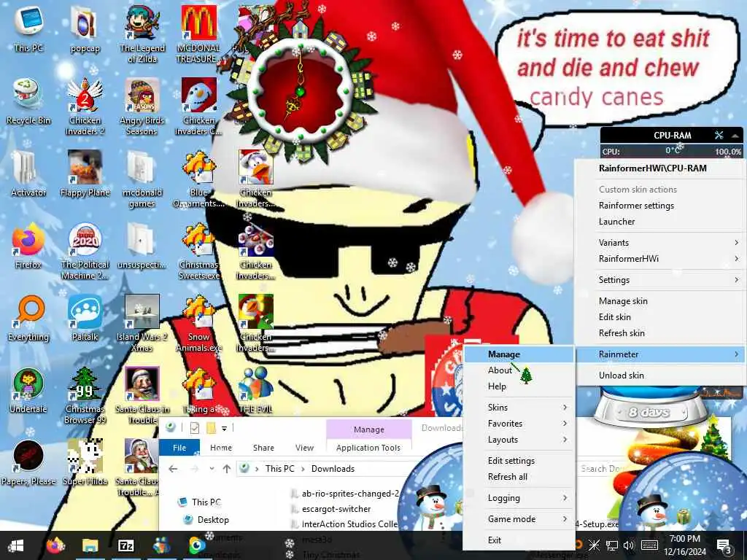Expand the Favorites submenu

click(519, 424)
